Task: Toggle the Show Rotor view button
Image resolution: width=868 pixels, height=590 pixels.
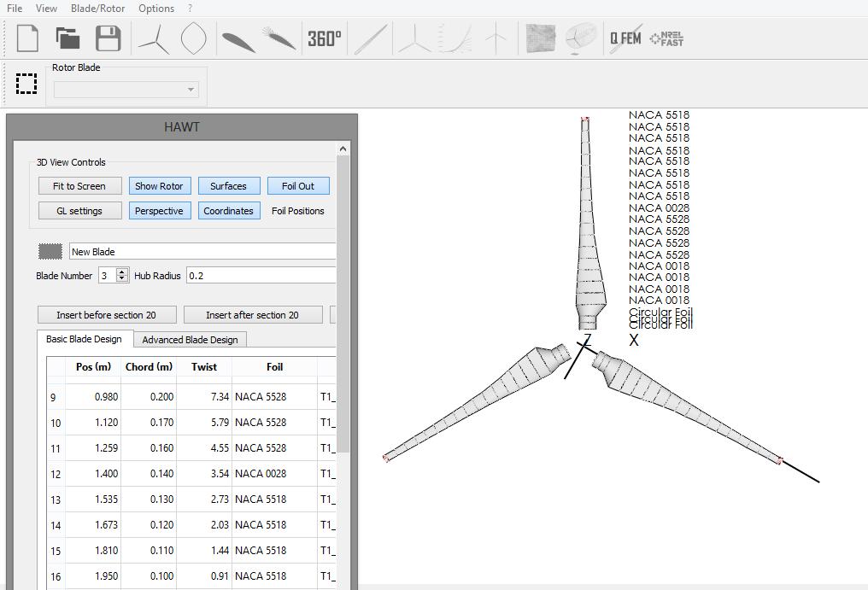Action: click(x=160, y=186)
